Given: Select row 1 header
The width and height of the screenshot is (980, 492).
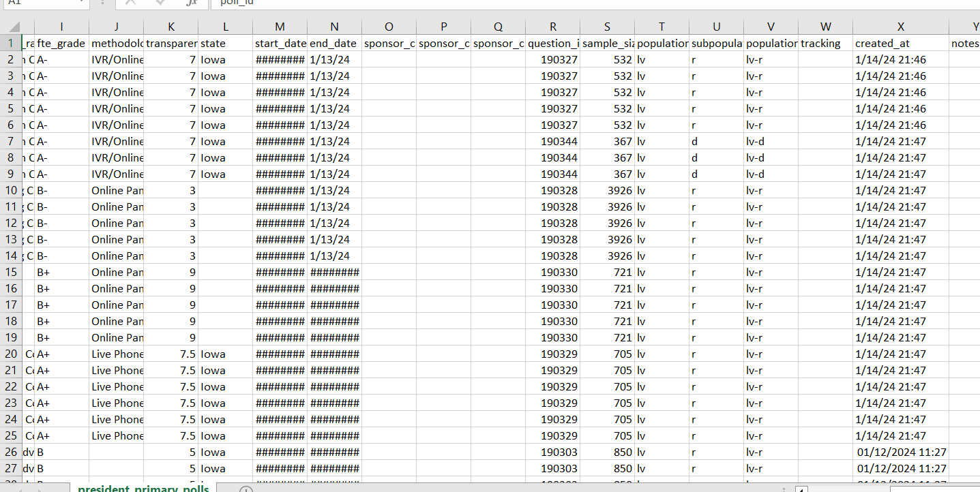Looking at the screenshot, I should coord(10,43).
